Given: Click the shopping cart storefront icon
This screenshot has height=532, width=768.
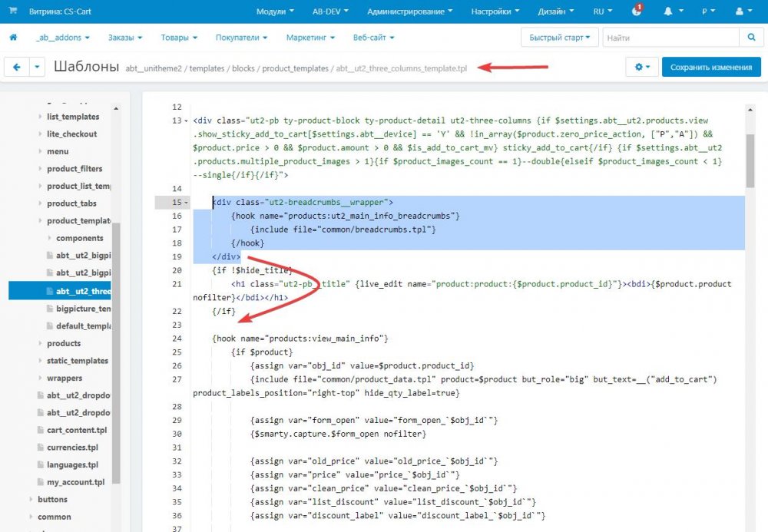Looking at the screenshot, I should click(12, 12).
